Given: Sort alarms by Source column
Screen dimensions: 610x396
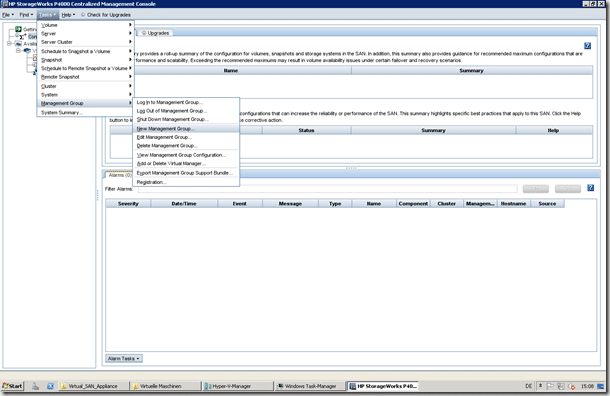Looking at the screenshot, I should pos(547,203).
